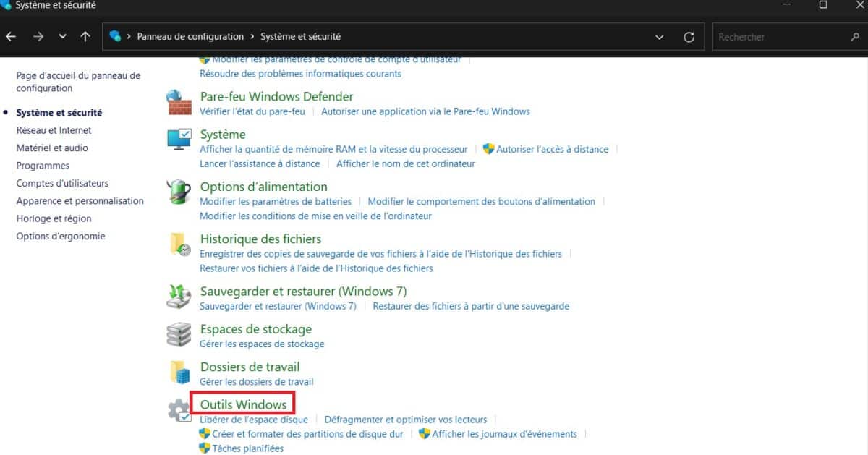The height and width of the screenshot is (455, 868).
Task: Click the Historique des fichiers folder icon
Action: coord(180,244)
